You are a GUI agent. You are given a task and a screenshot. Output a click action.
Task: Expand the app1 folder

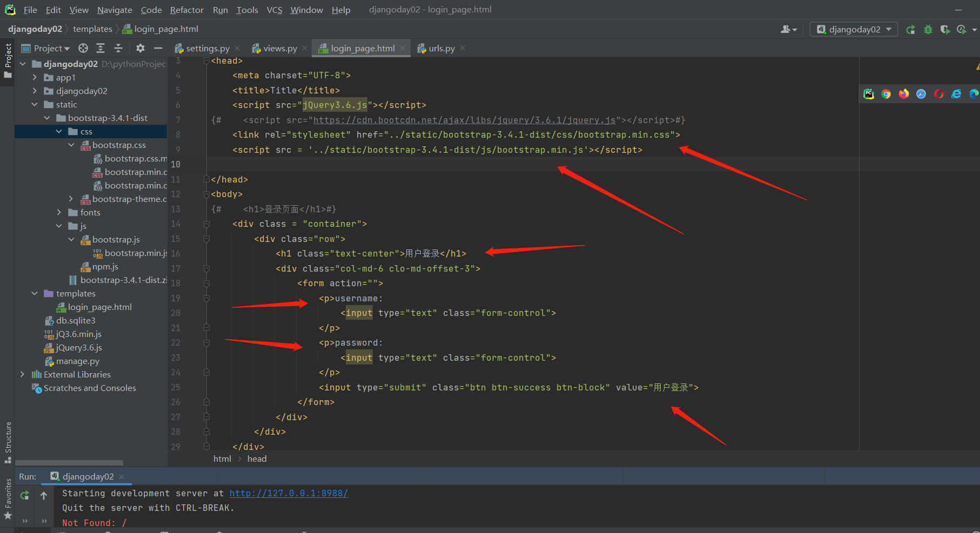35,77
